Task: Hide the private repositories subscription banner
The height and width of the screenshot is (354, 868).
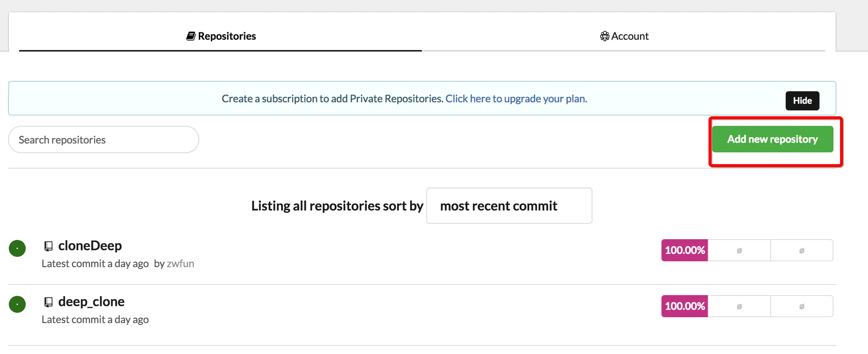Action: click(802, 100)
